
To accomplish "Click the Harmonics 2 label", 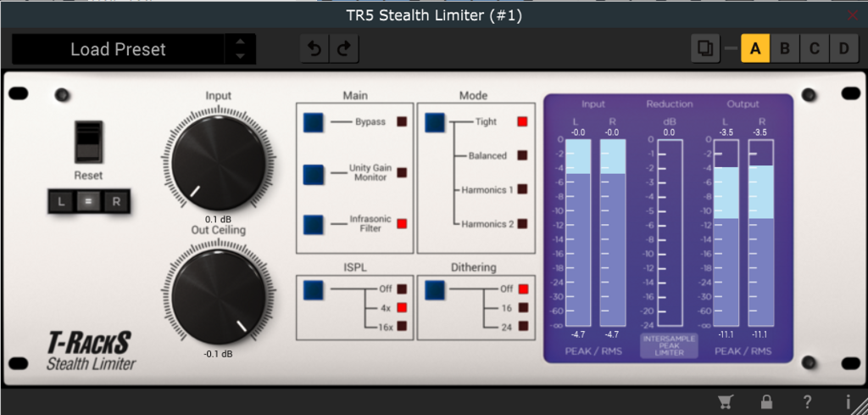I will point(487,224).
